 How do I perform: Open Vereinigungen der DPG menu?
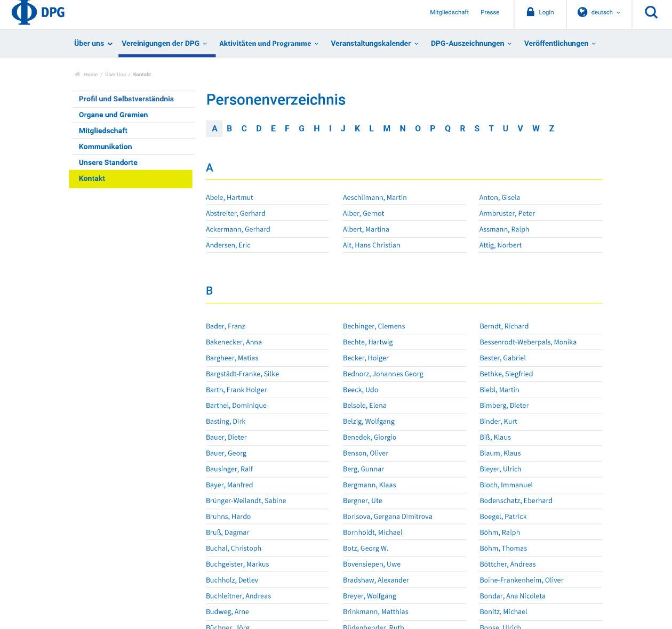[164, 44]
